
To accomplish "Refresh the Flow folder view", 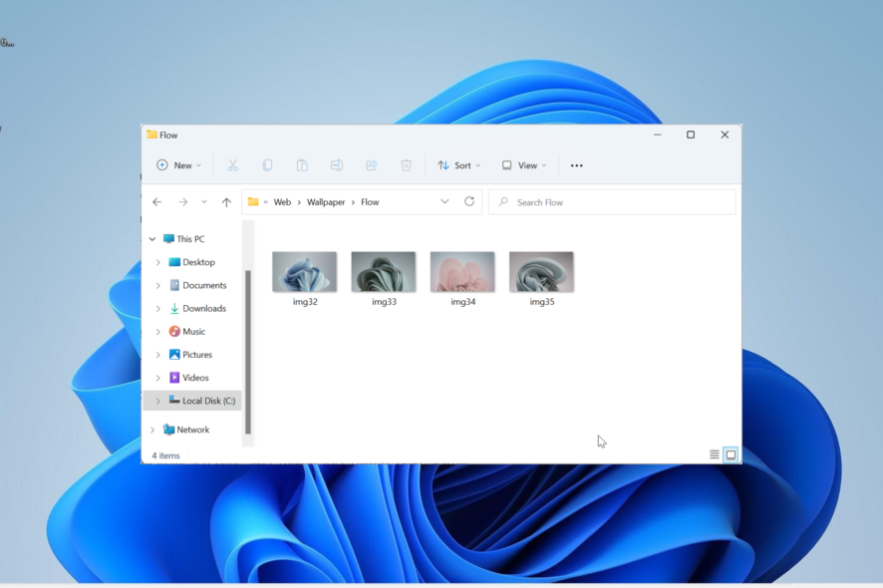I will (469, 201).
